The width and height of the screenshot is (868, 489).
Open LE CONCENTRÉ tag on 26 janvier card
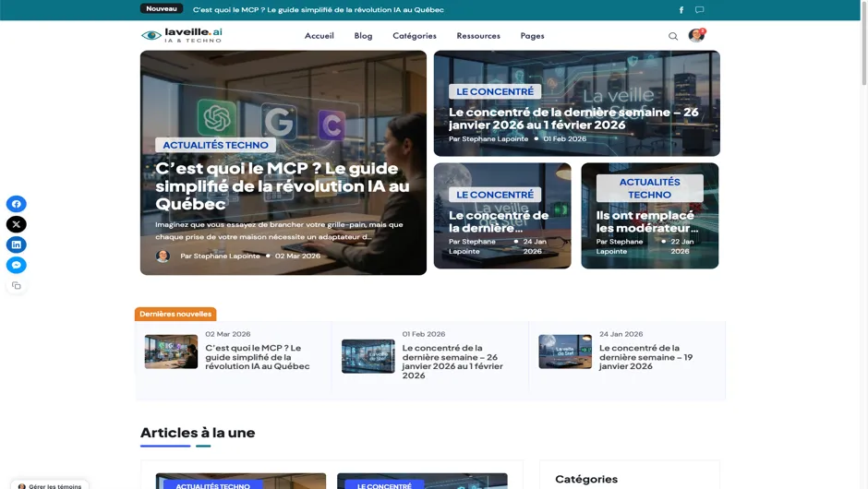click(x=495, y=92)
